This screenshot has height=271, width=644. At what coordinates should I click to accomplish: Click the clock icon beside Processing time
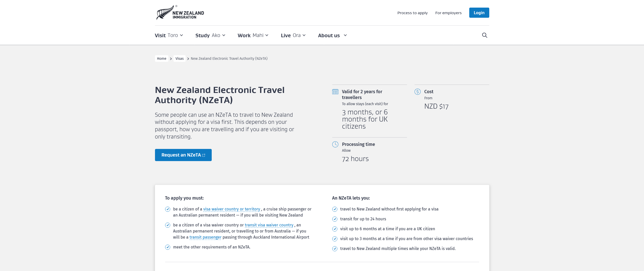[335, 144]
